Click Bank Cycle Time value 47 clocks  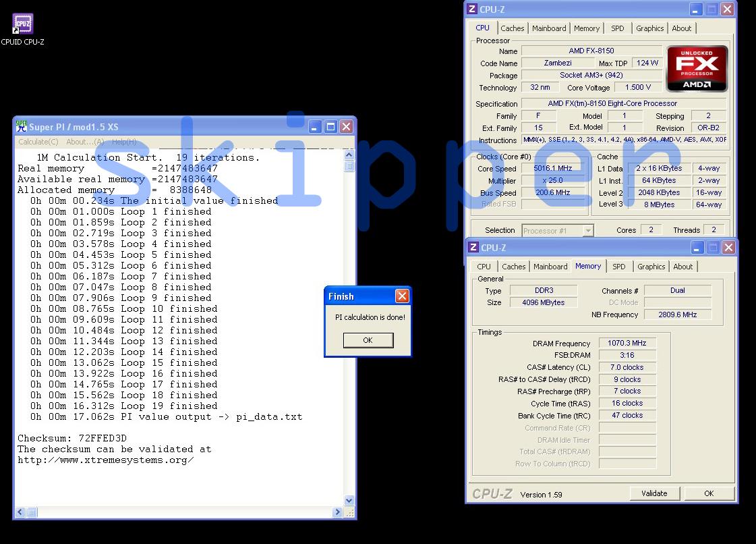coord(627,416)
